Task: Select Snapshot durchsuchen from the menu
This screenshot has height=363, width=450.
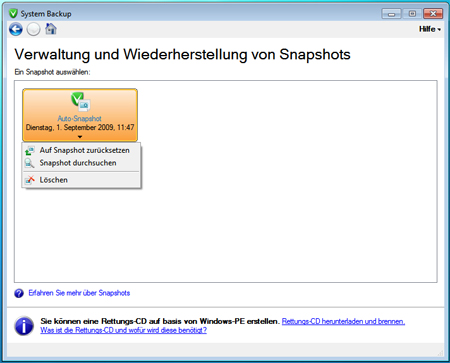Action: click(x=82, y=163)
